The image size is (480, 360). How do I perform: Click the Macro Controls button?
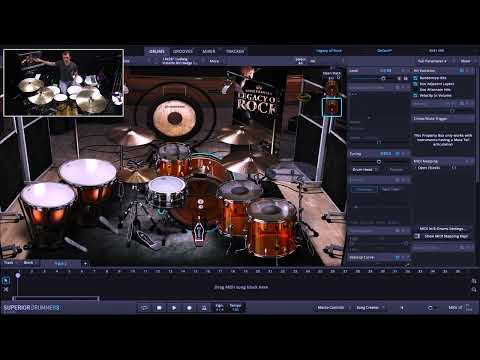point(331,307)
